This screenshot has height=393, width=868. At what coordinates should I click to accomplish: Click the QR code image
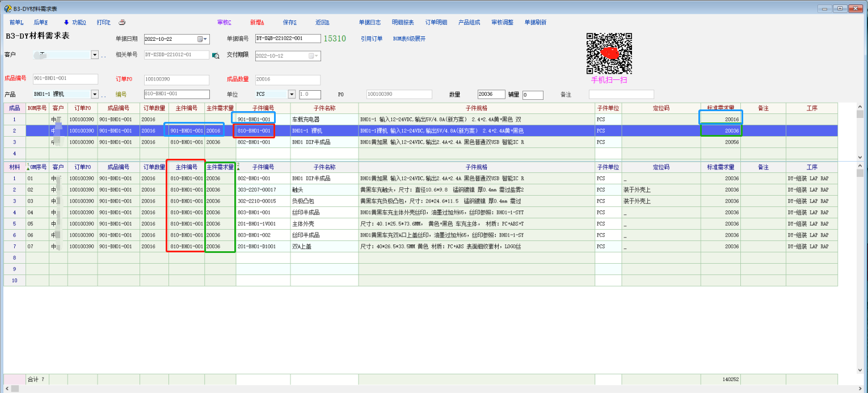coord(609,53)
